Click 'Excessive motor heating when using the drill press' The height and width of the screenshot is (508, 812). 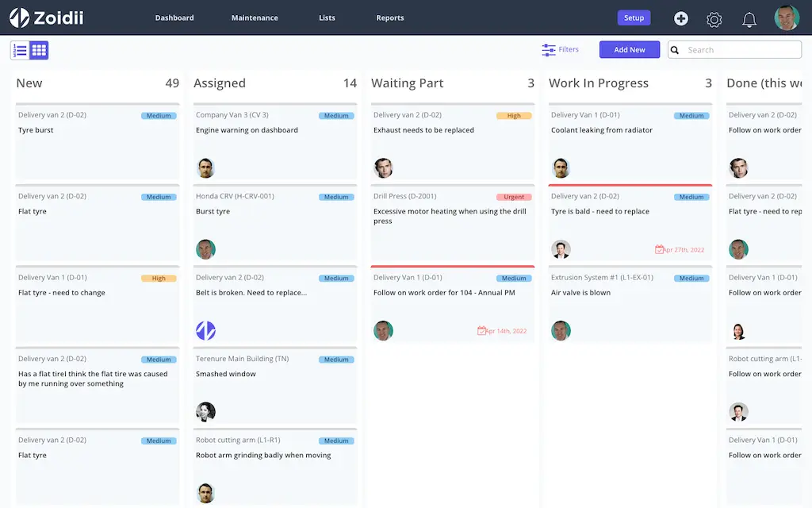point(450,216)
